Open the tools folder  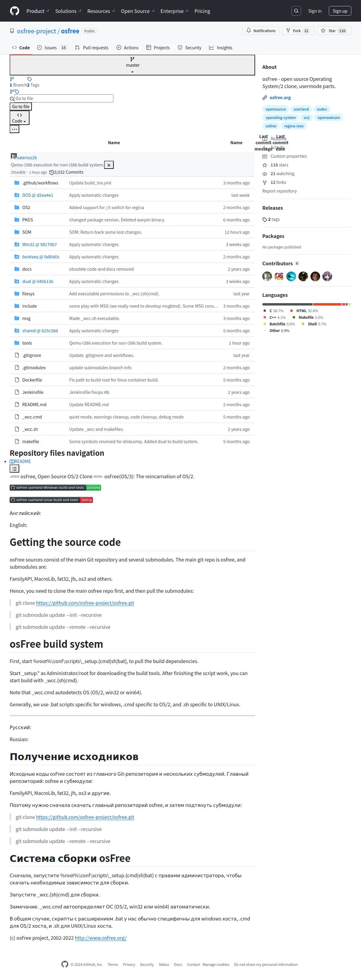pos(27,343)
